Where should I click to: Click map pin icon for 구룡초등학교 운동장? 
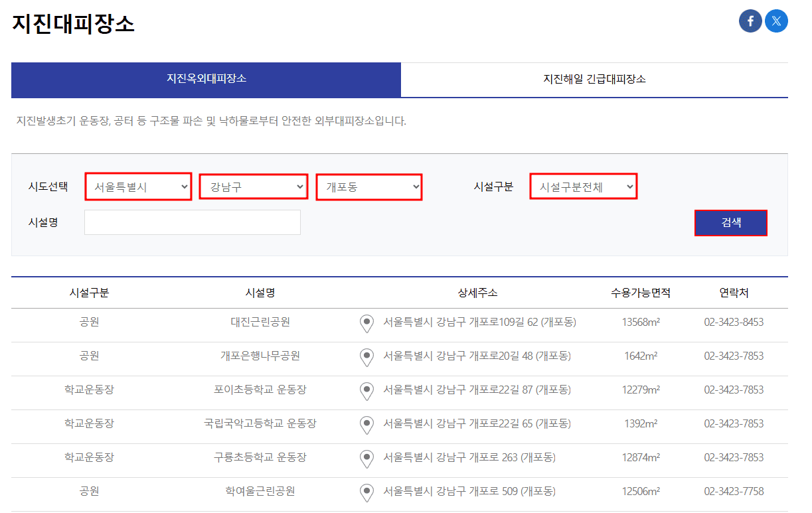coord(366,459)
